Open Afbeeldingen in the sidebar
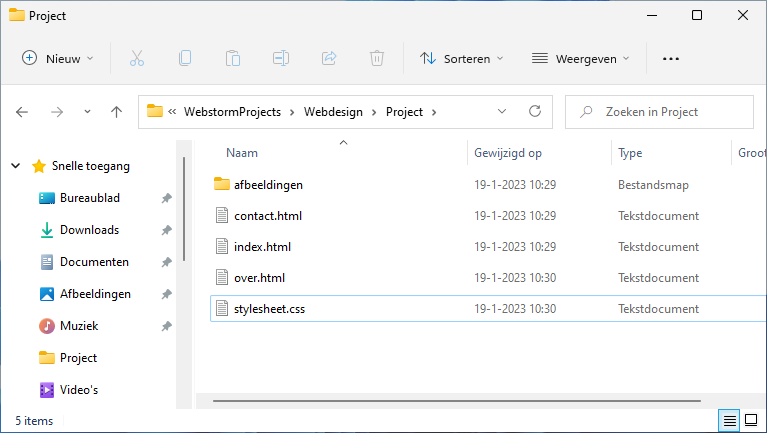Image resolution: width=767 pixels, height=433 pixels. (x=95, y=294)
